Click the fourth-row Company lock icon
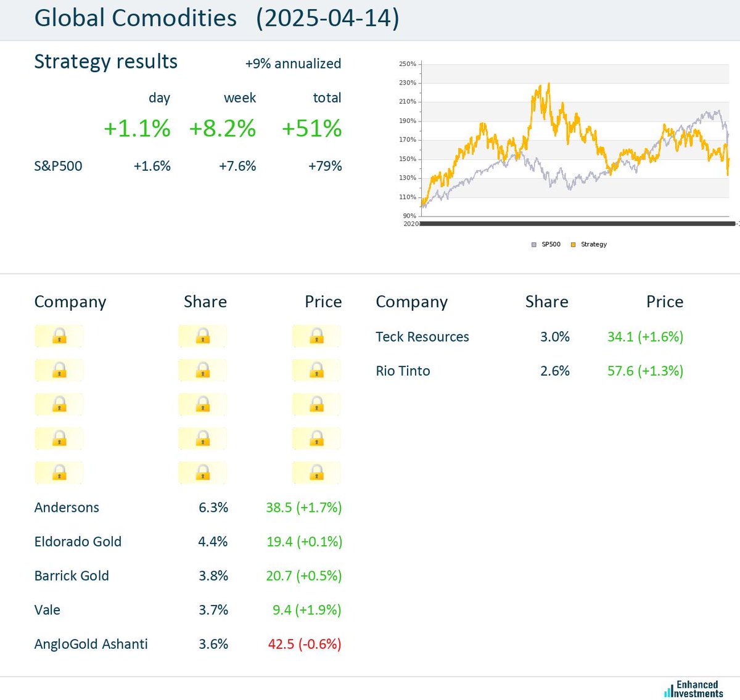 [x=59, y=439]
